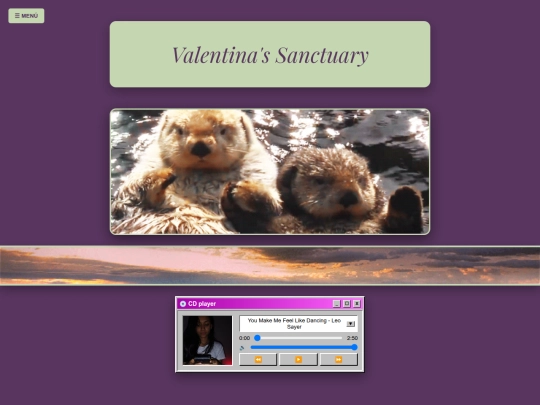The height and width of the screenshot is (405, 540).
Task: Click the album cover thumbnail
Action: pos(207,340)
